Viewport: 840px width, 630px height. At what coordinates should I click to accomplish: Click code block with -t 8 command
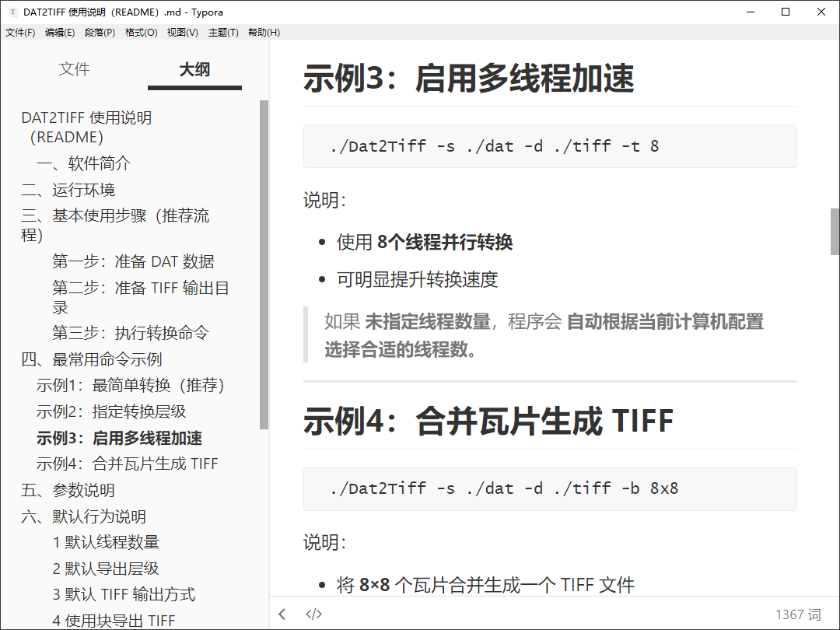point(550,146)
